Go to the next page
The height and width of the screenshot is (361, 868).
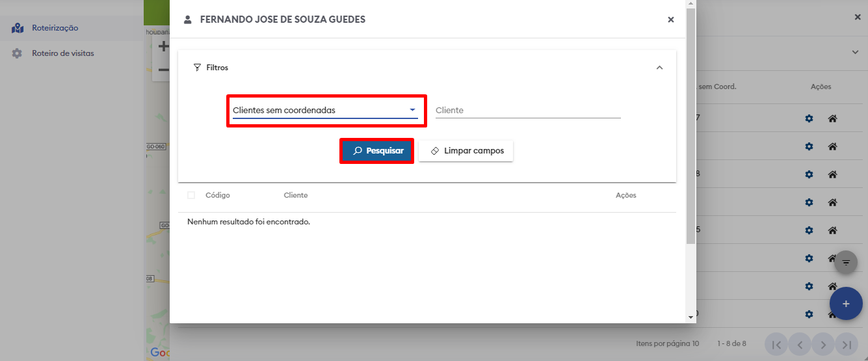click(823, 344)
